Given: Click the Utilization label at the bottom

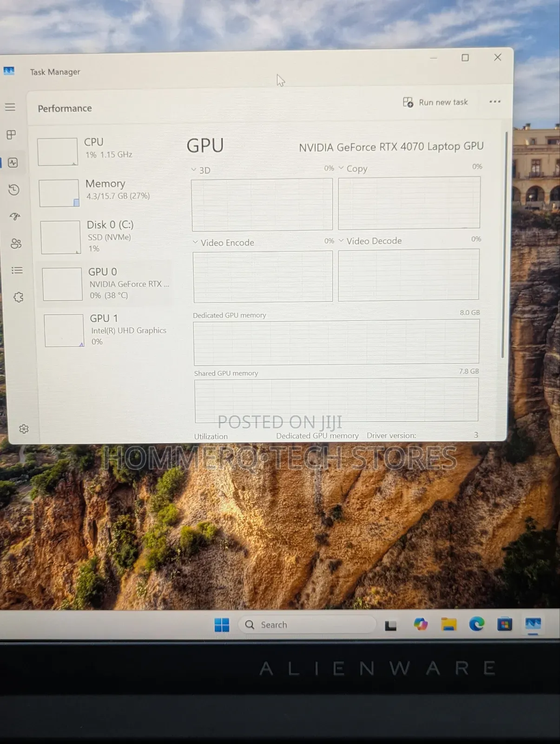Looking at the screenshot, I should coord(211,437).
